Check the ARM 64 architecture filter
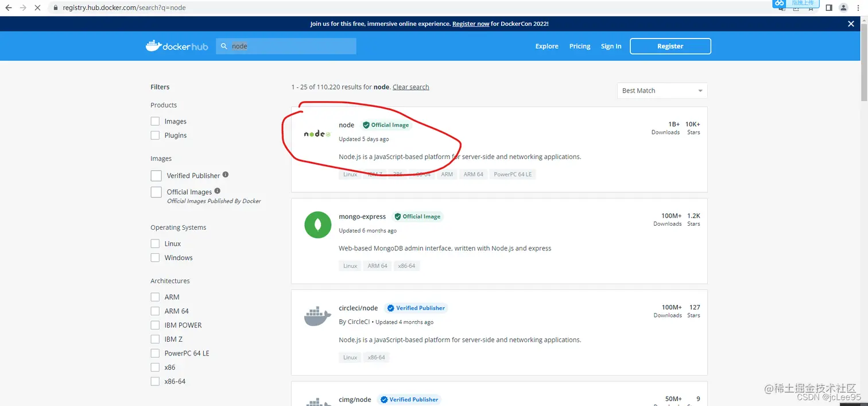 tap(155, 311)
